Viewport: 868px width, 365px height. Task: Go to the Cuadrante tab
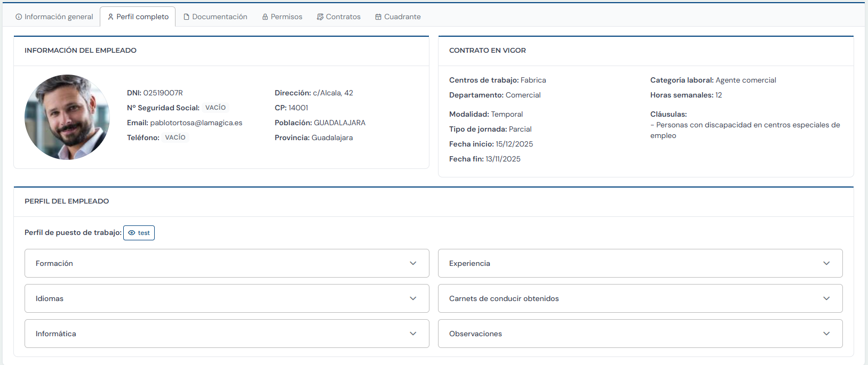coord(398,17)
